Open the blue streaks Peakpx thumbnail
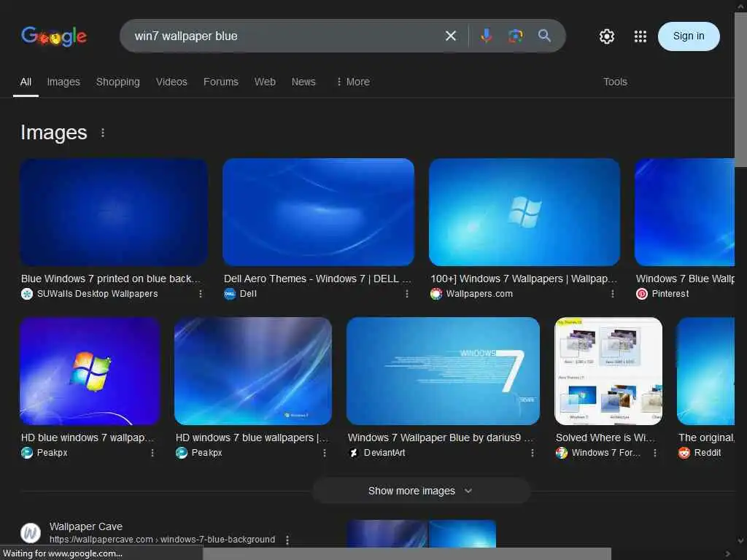 pyautogui.click(x=253, y=371)
